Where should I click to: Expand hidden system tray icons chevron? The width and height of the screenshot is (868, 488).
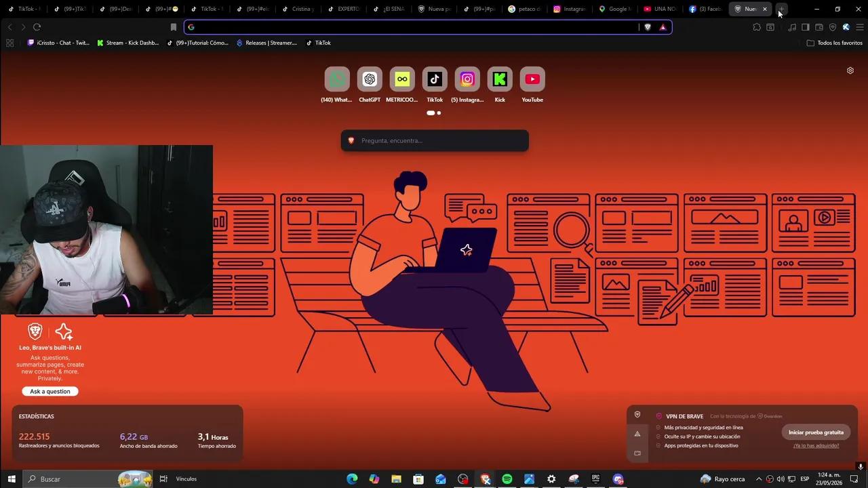pos(759,479)
